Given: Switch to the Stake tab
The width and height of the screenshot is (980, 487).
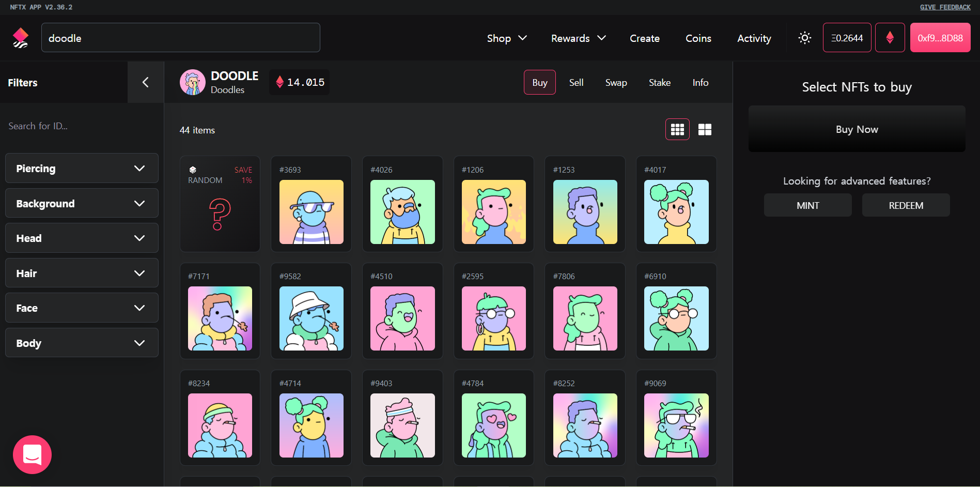Looking at the screenshot, I should click(660, 82).
